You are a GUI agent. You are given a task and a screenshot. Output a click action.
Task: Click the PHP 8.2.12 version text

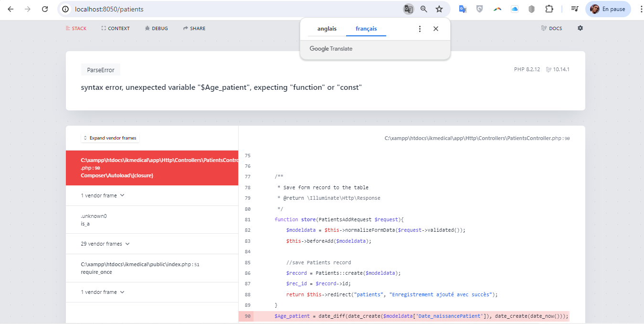527,69
